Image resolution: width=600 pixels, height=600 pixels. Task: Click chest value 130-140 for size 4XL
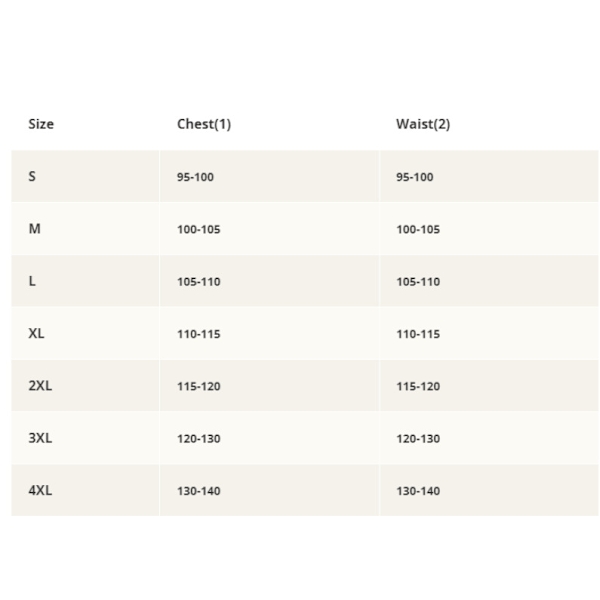coord(199,491)
